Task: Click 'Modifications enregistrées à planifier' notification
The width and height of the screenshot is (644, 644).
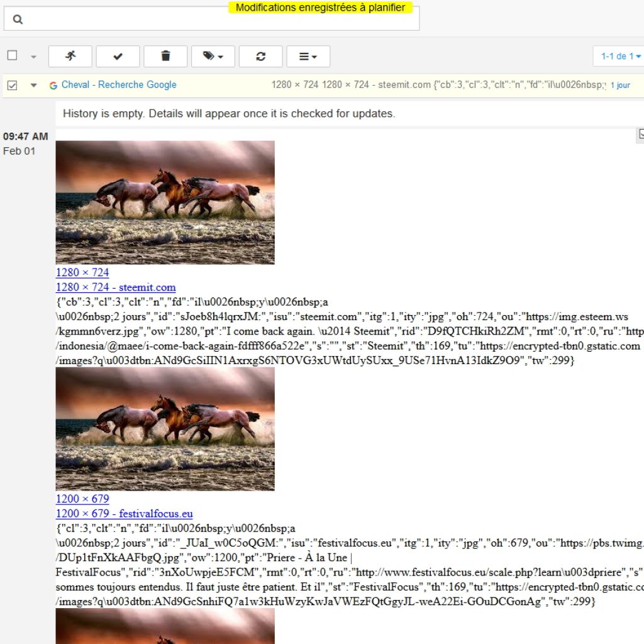Action: tap(320, 8)
